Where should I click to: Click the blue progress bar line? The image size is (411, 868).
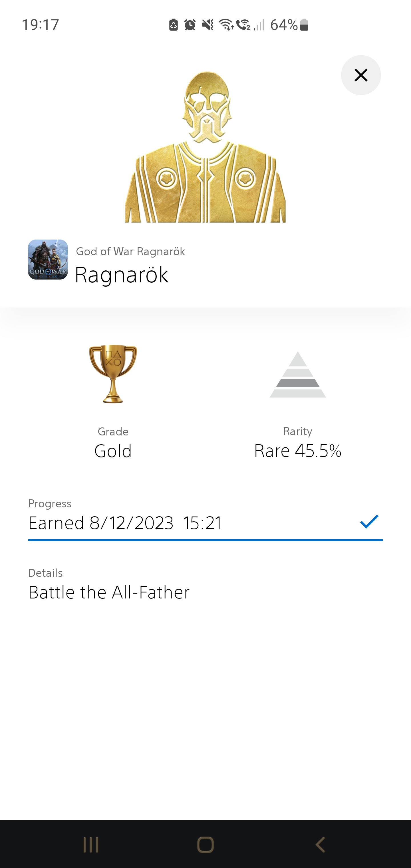pos(205,540)
